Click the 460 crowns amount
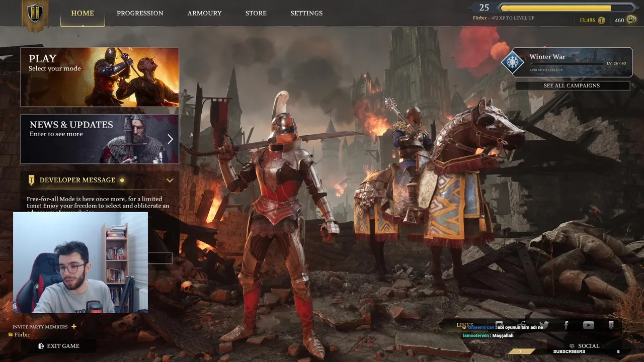 pyautogui.click(x=619, y=20)
